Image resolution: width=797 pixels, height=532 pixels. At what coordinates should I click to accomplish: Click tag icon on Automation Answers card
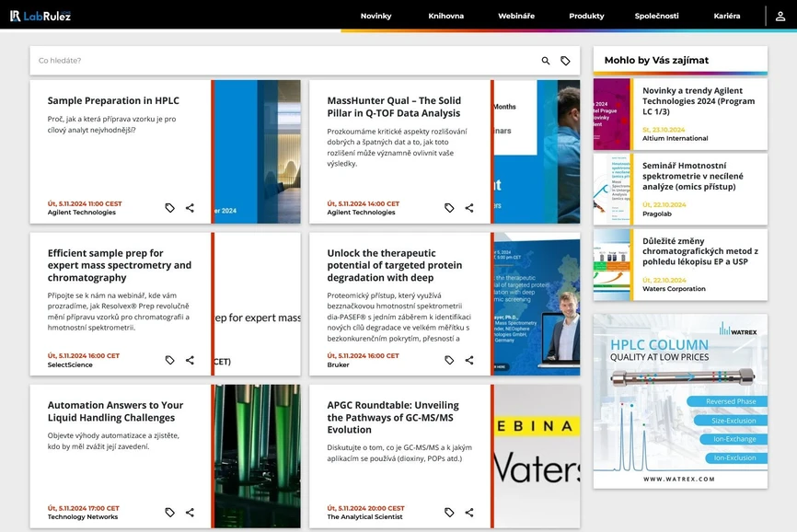pyautogui.click(x=169, y=512)
